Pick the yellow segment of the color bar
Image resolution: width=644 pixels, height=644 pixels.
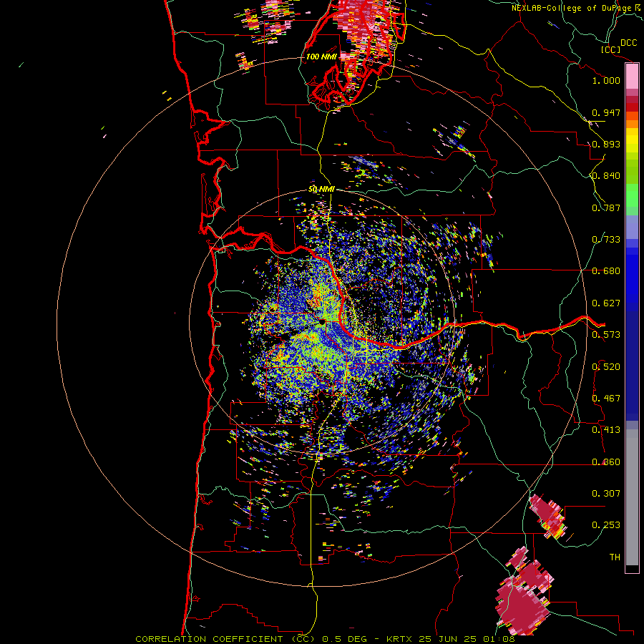(632, 140)
